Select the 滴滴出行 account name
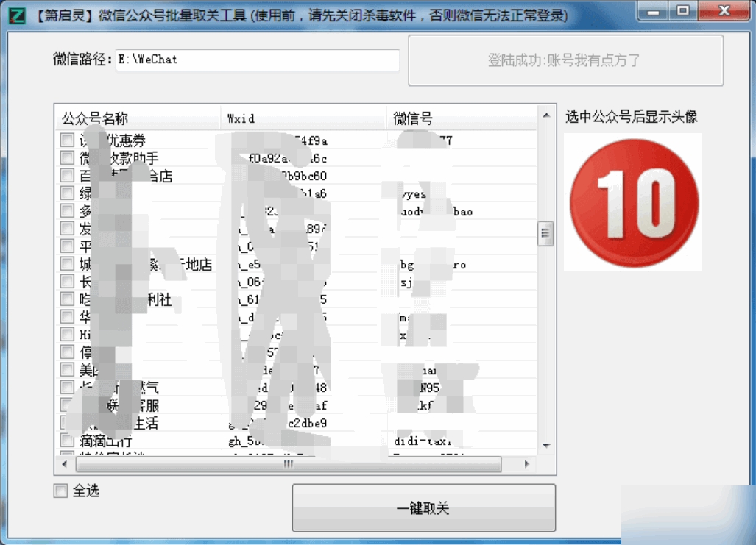Image resolution: width=756 pixels, height=545 pixels. 105,441
